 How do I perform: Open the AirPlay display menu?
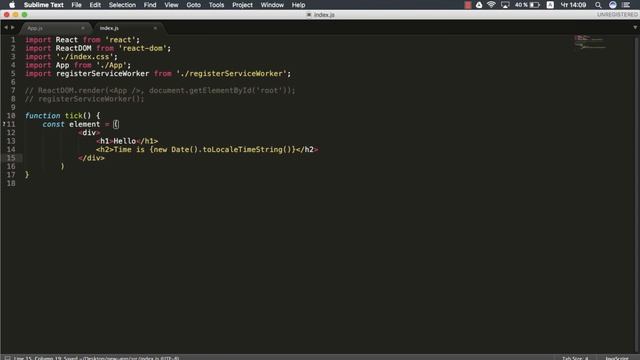click(x=505, y=5)
